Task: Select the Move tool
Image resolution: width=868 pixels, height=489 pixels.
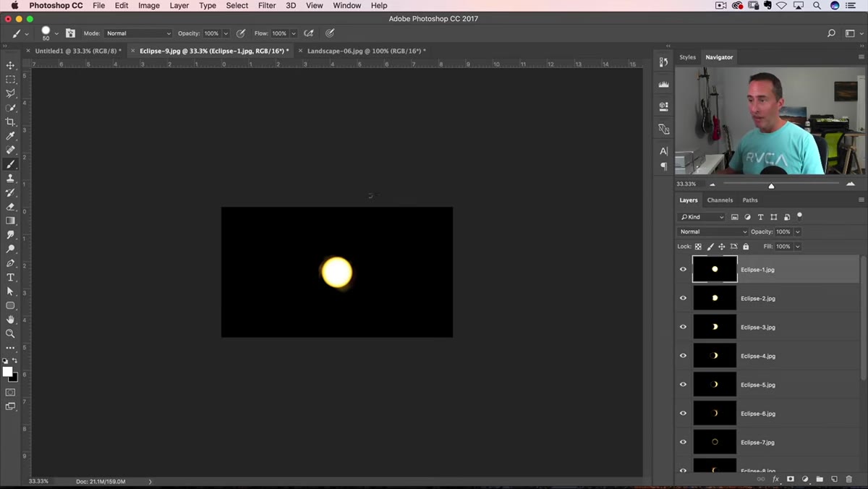Action: point(10,65)
